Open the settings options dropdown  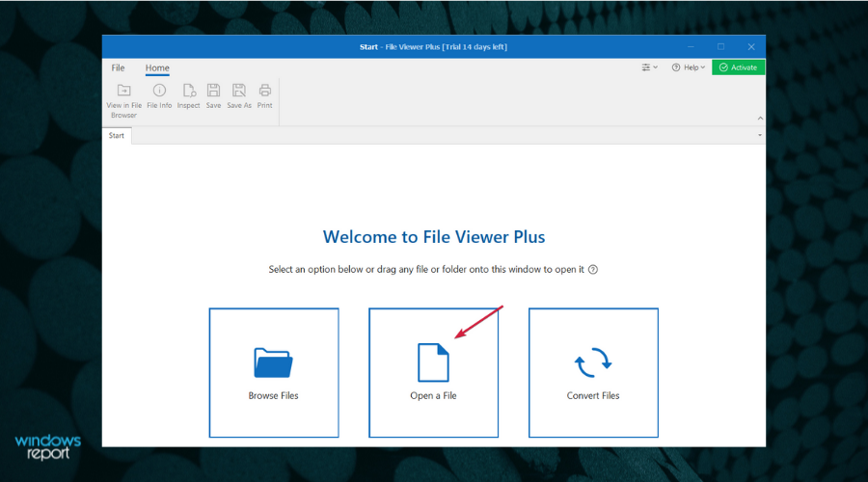click(649, 67)
